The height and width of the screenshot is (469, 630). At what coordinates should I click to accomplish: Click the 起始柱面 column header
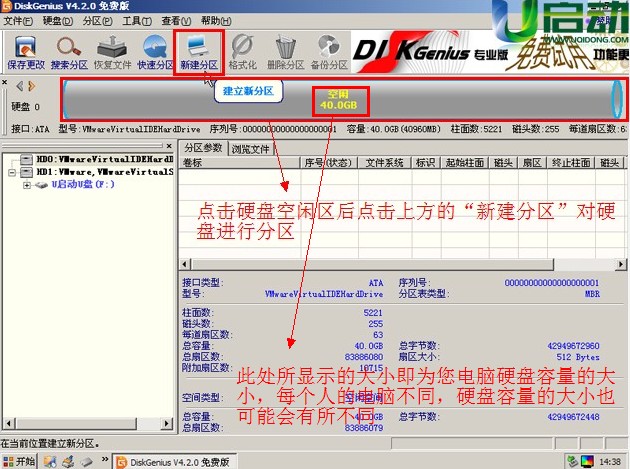click(465, 162)
